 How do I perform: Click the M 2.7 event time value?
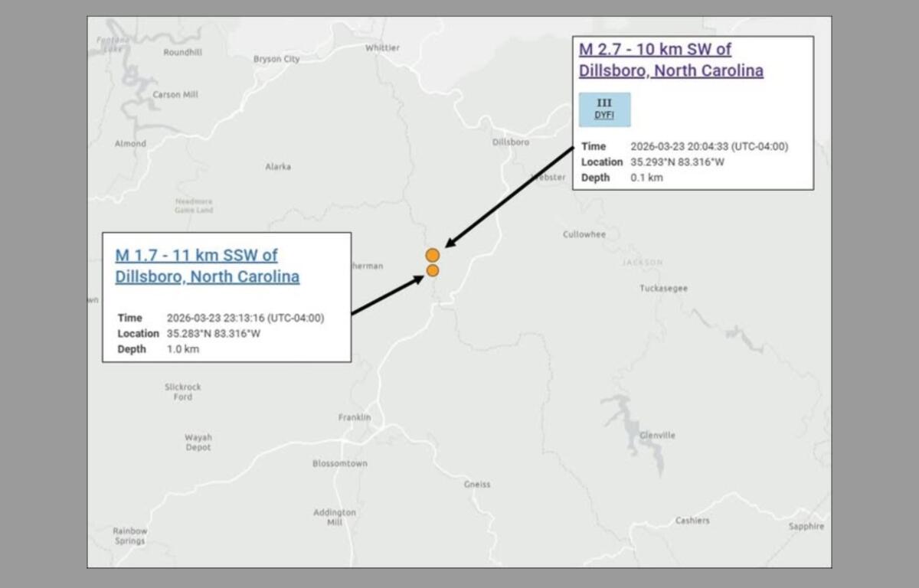(x=709, y=146)
